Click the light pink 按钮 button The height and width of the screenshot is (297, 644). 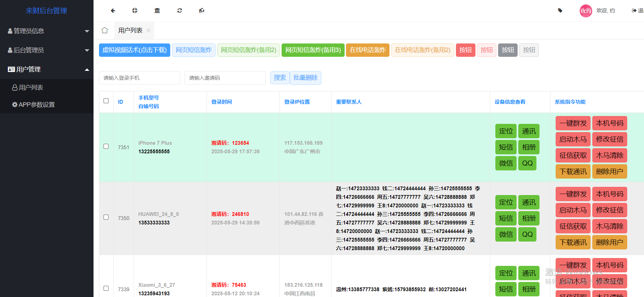[486, 50]
